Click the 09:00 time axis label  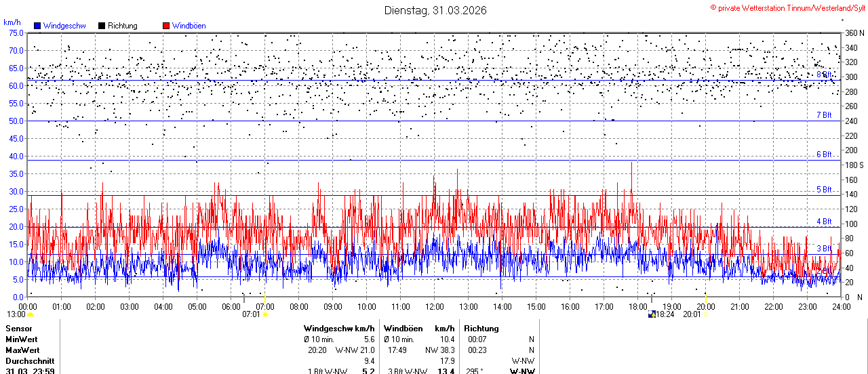click(x=333, y=306)
